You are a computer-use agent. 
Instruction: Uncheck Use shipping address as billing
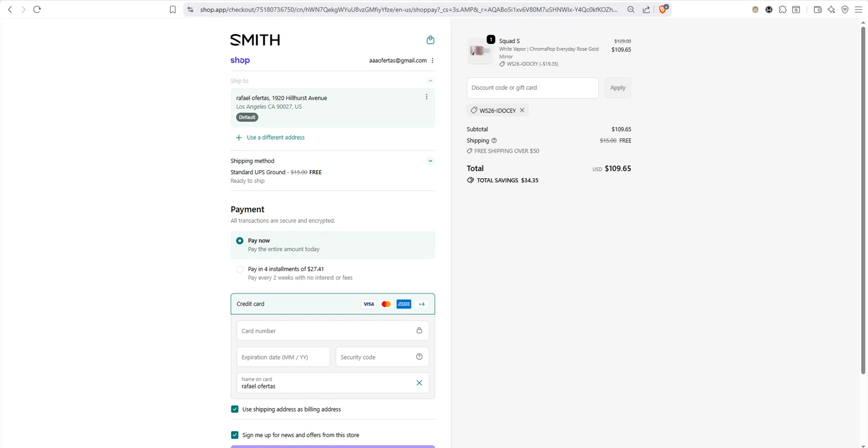(x=235, y=409)
